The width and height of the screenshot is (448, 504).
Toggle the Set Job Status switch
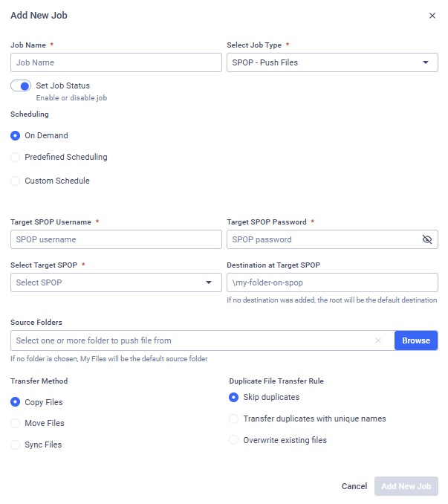tap(20, 85)
